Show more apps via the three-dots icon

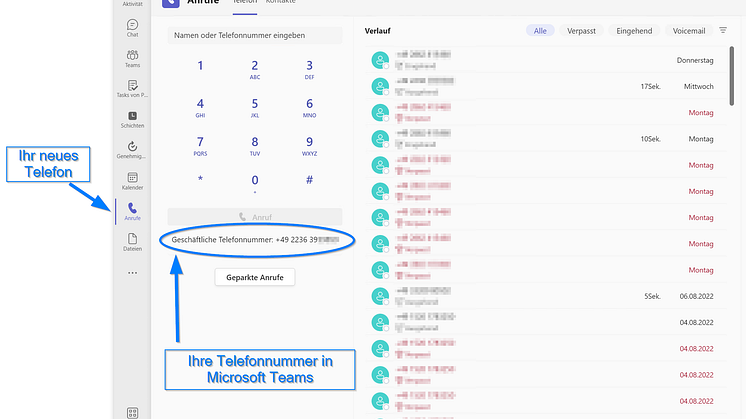pyautogui.click(x=132, y=273)
